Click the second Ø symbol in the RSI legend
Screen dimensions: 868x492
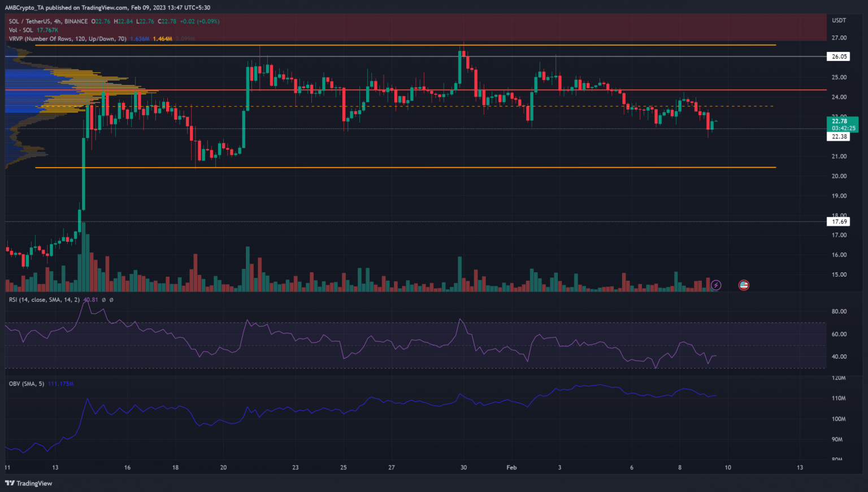tap(111, 300)
